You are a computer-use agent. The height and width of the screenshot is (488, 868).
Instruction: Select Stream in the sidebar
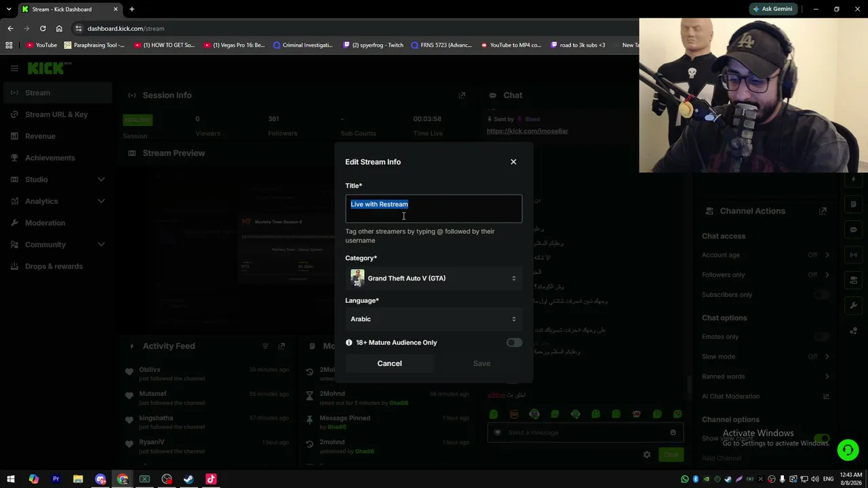57,93
